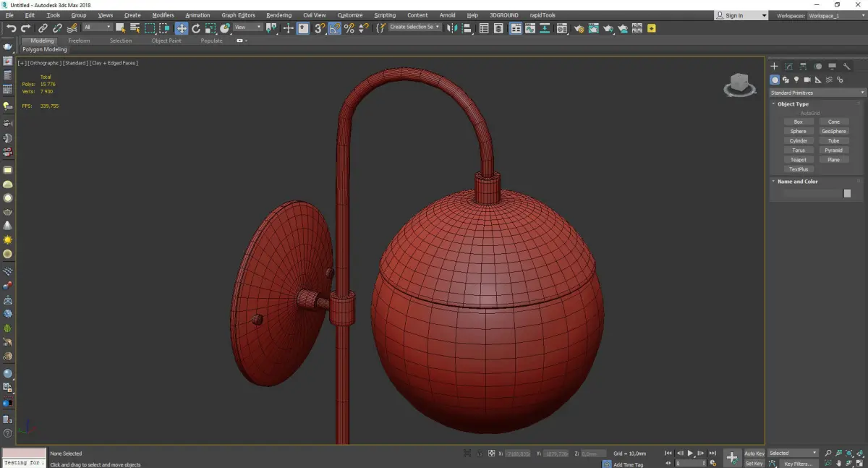Click the object color swatch

[847, 194]
